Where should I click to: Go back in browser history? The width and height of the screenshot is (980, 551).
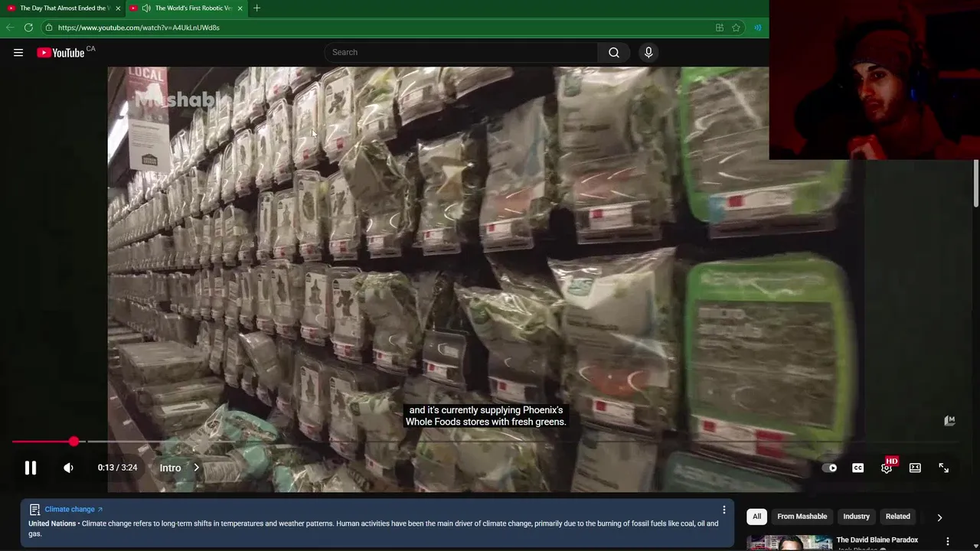click(10, 28)
